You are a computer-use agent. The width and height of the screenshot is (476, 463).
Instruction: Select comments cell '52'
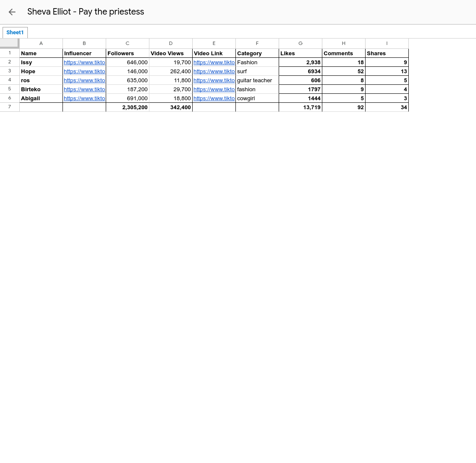pyautogui.click(x=344, y=72)
